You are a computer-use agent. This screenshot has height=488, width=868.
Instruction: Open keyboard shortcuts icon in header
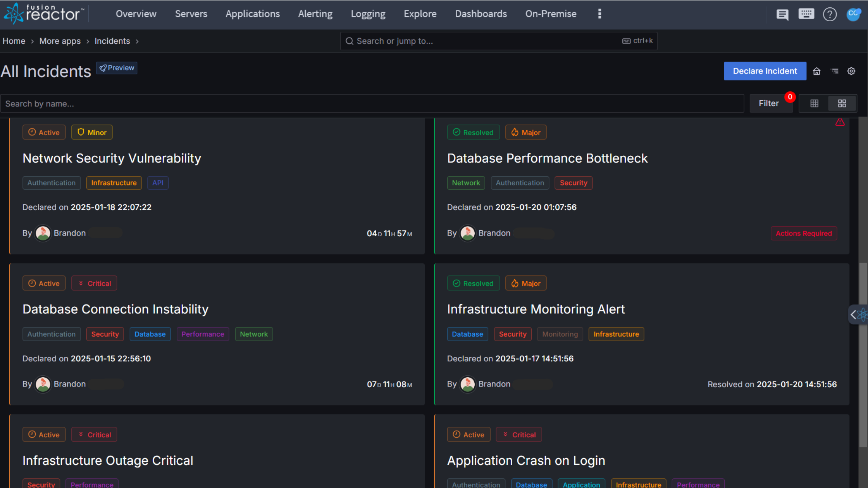pyautogui.click(x=806, y=14)
